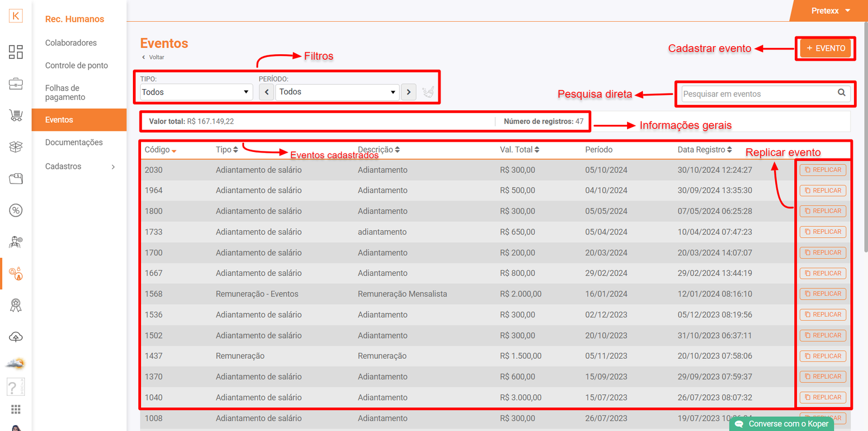Open the shopping cart module icon

[16, 115]
